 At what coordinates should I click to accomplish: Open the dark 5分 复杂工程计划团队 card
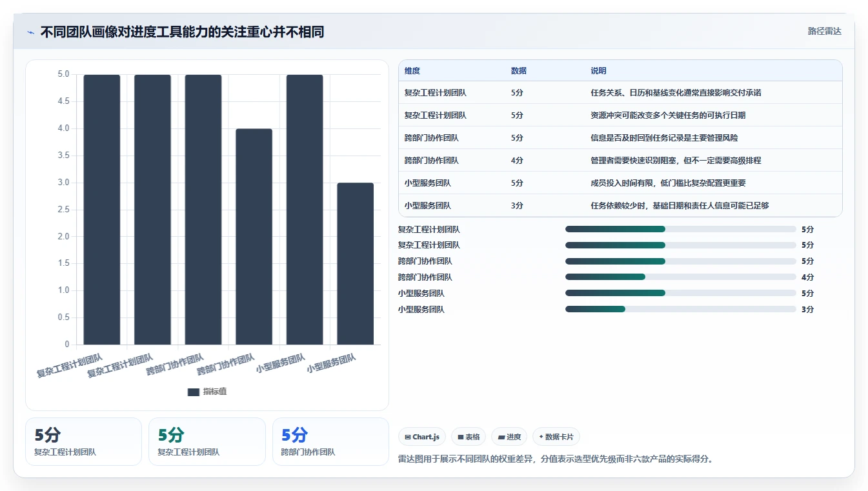[83, 441]
